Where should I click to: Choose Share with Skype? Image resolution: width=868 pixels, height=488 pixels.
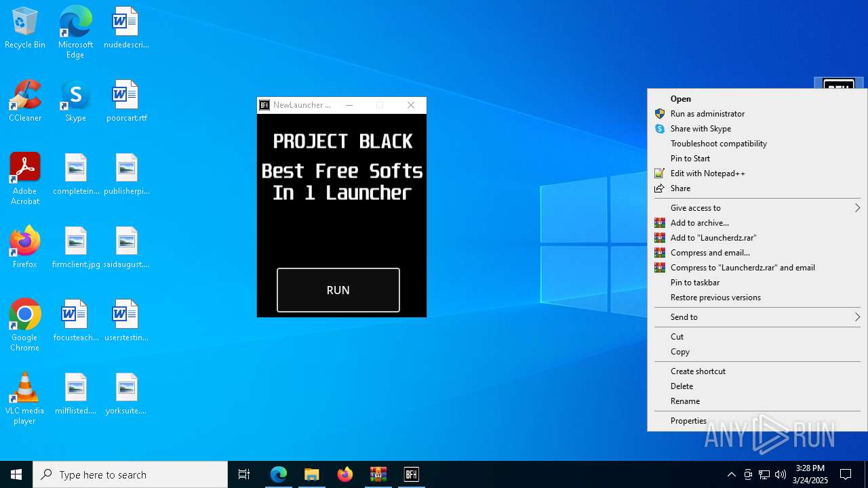[x=757, y=129]
